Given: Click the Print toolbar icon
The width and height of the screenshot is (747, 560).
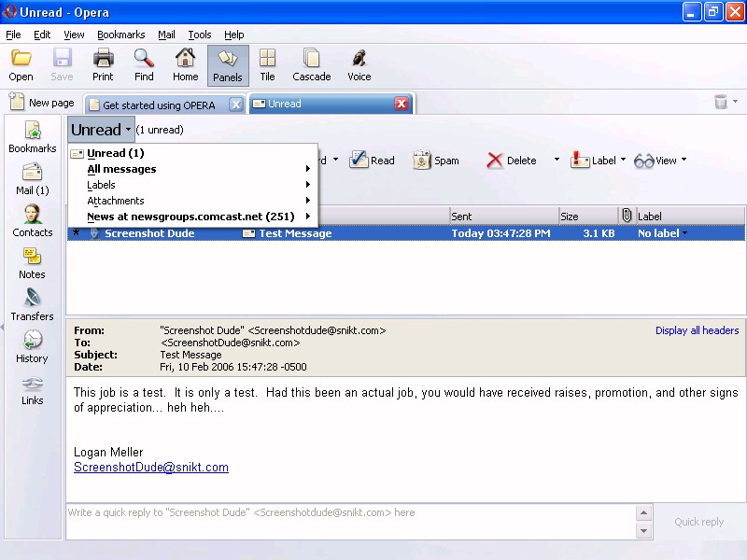Looking at the screenshot, I should [103, 65].
